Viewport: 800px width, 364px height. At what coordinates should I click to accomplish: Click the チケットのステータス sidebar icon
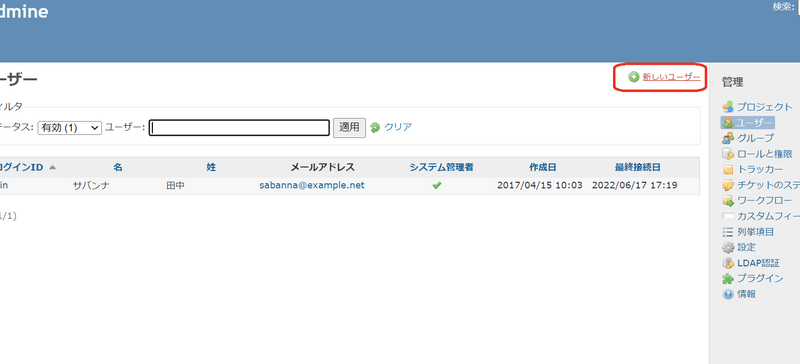coord(728,185)
